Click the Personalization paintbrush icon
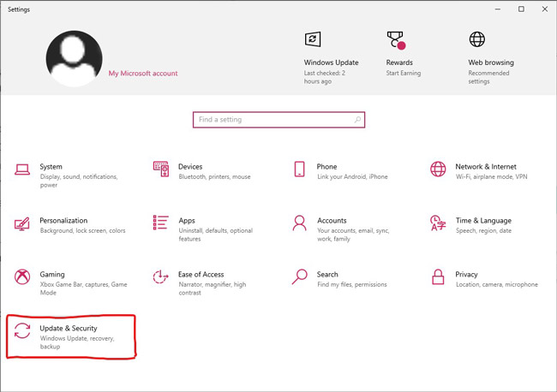 [x=22, y=224]
